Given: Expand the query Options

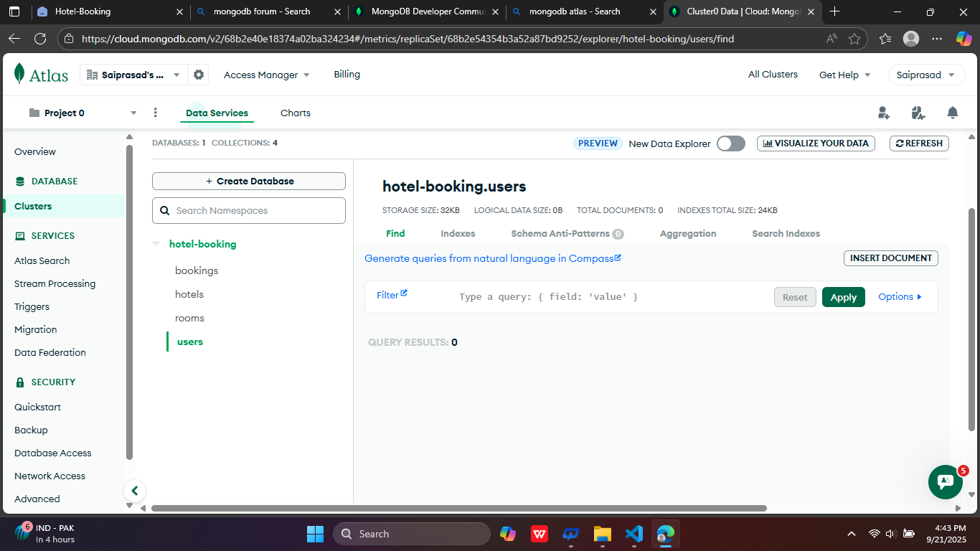Looking at the screenshot, I should pyautogui.click(x=900, y=297).
